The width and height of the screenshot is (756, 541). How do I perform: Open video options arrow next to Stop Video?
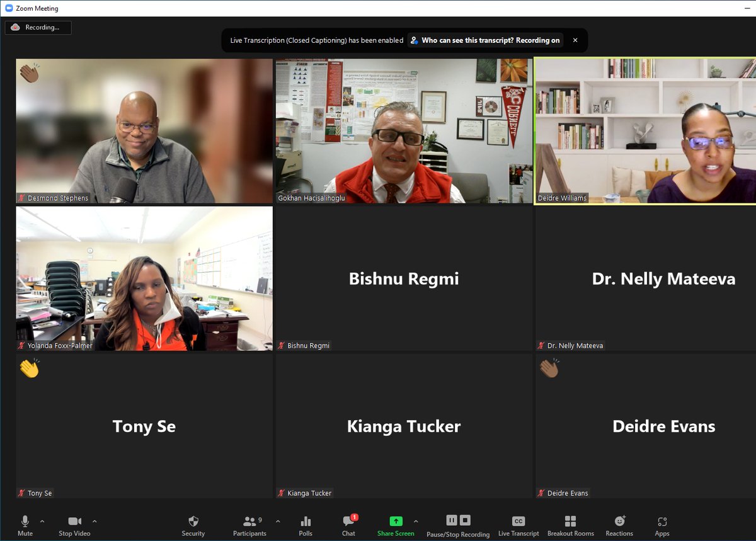click(x=94, y=521)
